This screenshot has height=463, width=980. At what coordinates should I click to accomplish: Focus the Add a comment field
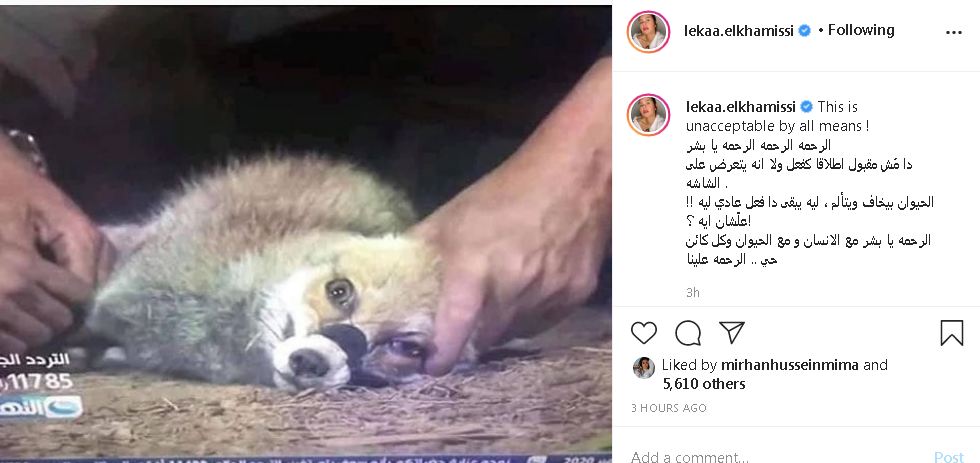point(775,456)
